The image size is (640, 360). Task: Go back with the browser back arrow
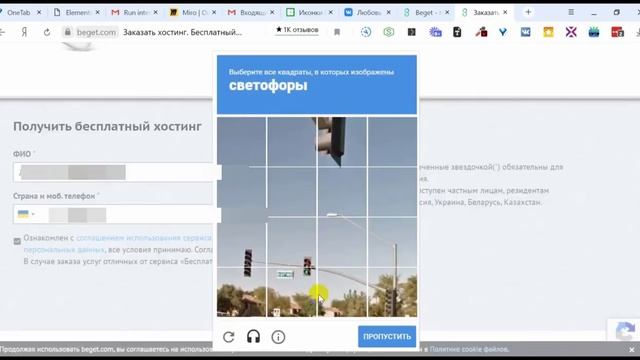pyautogui.click(x=2, y=32)
